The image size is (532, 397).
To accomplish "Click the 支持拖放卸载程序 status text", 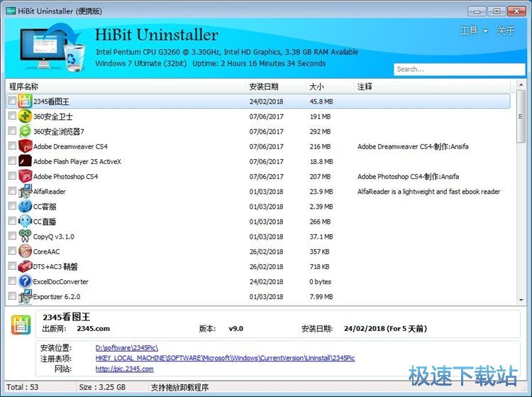I will (180, 387).
